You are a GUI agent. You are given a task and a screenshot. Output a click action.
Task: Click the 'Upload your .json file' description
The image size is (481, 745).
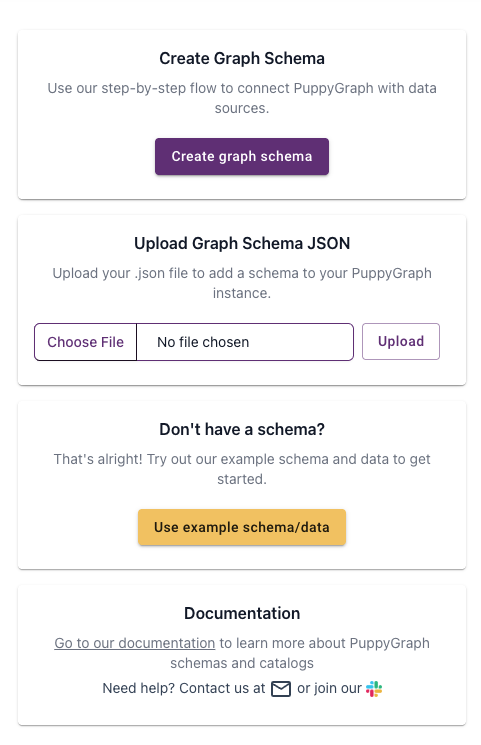pos(241,283)
